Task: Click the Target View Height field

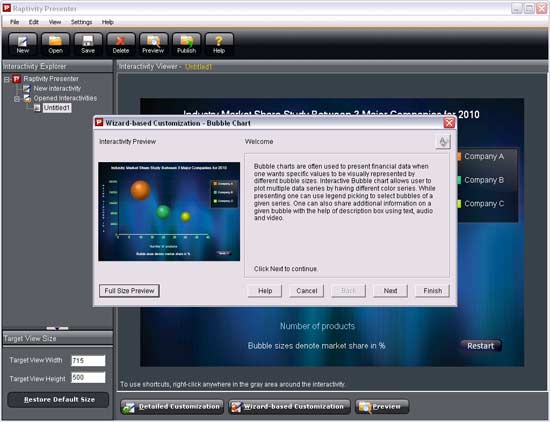Action: click(x=88, y=378)
